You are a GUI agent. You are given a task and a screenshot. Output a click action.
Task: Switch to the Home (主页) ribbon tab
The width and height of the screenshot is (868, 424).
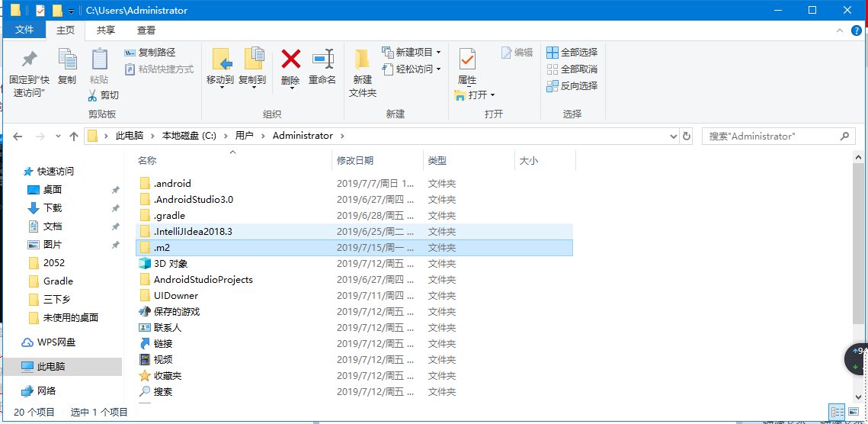point(66,31)
